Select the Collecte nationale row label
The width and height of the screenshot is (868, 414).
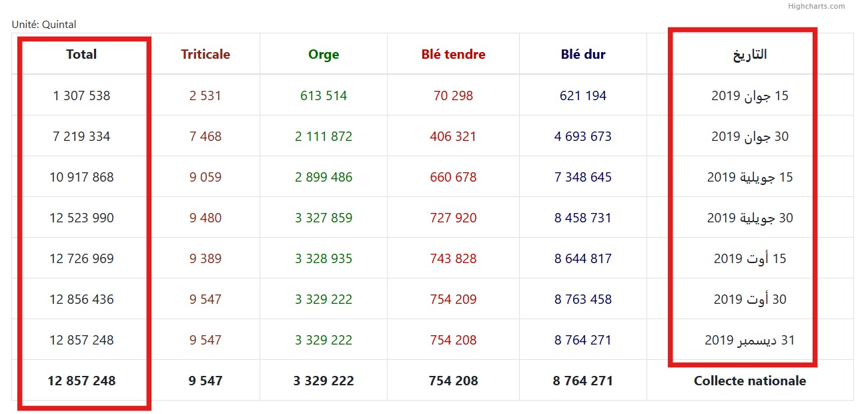pyautogui.click(x=749, y=381)
